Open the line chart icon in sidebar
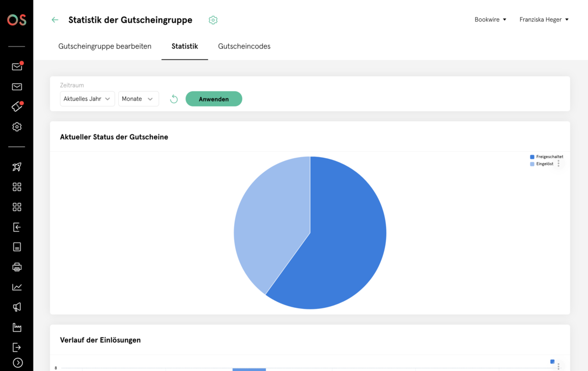 pos(17,287)
